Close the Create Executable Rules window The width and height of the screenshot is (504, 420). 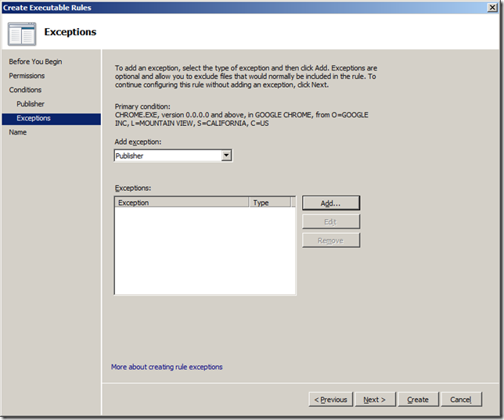(491, 7)
